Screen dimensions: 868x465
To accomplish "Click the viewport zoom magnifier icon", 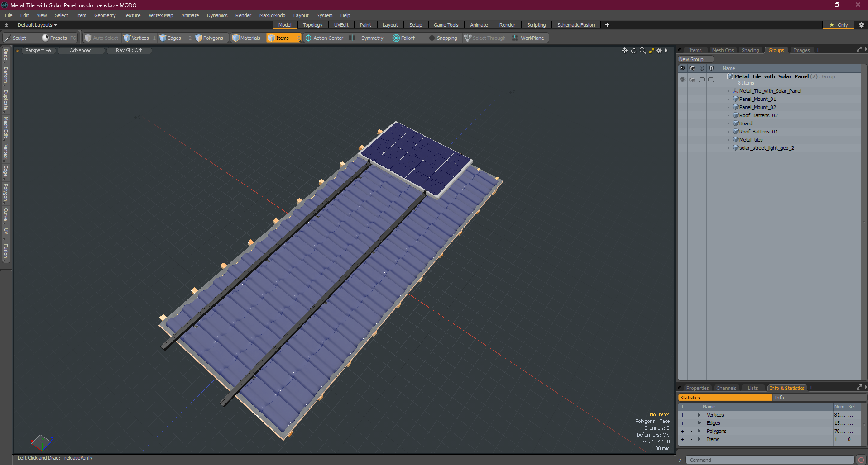I will [x=643, y=51].
